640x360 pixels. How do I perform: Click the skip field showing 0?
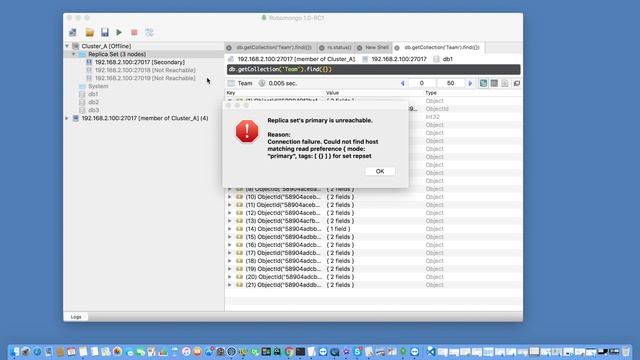click(422, 83)
